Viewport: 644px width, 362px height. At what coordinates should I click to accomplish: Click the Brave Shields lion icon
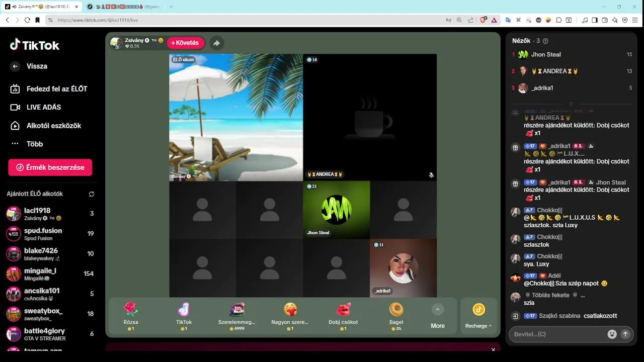tap(483, 20)
